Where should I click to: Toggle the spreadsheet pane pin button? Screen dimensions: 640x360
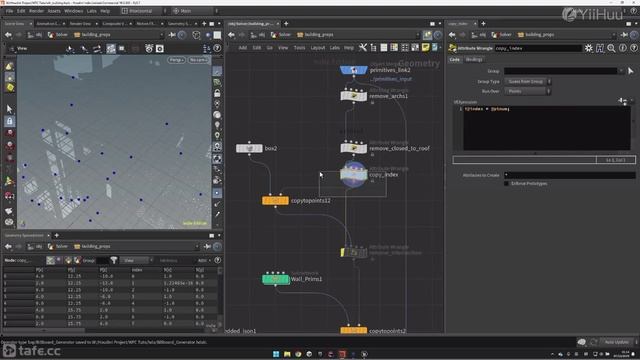(207, 247)
